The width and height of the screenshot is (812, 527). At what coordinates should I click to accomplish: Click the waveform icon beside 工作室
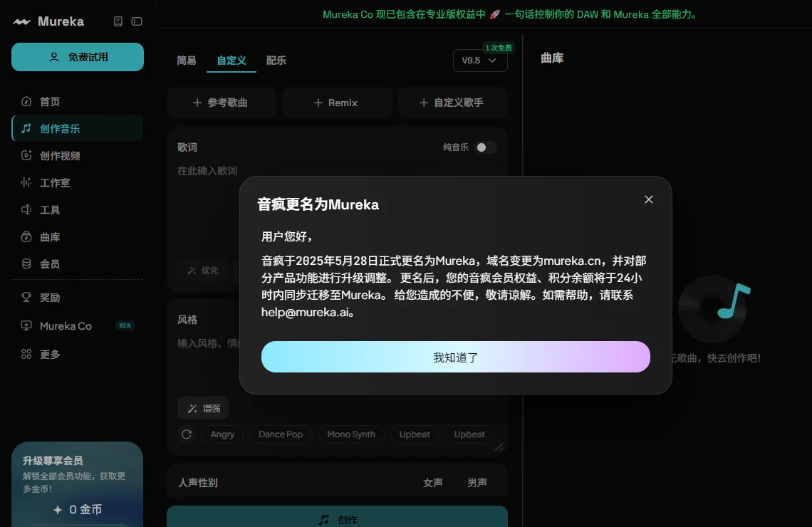(26, 182)
